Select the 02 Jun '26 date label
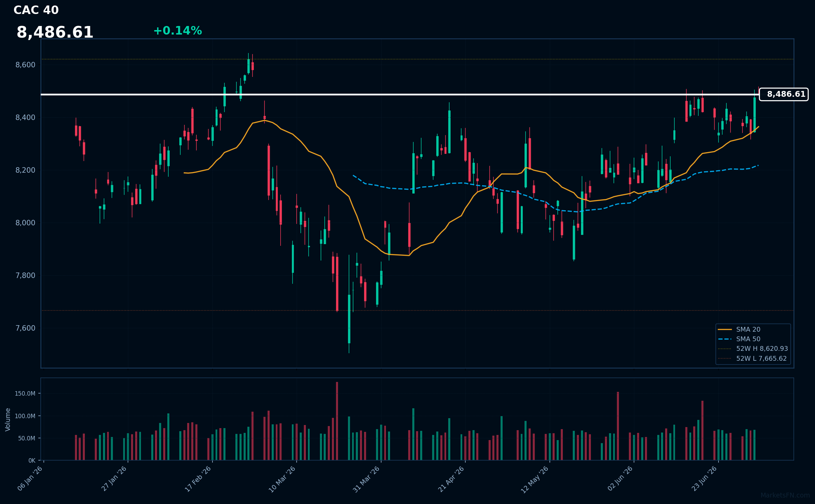Viewport: 815px width, 504px height. (x=620, y=479)
